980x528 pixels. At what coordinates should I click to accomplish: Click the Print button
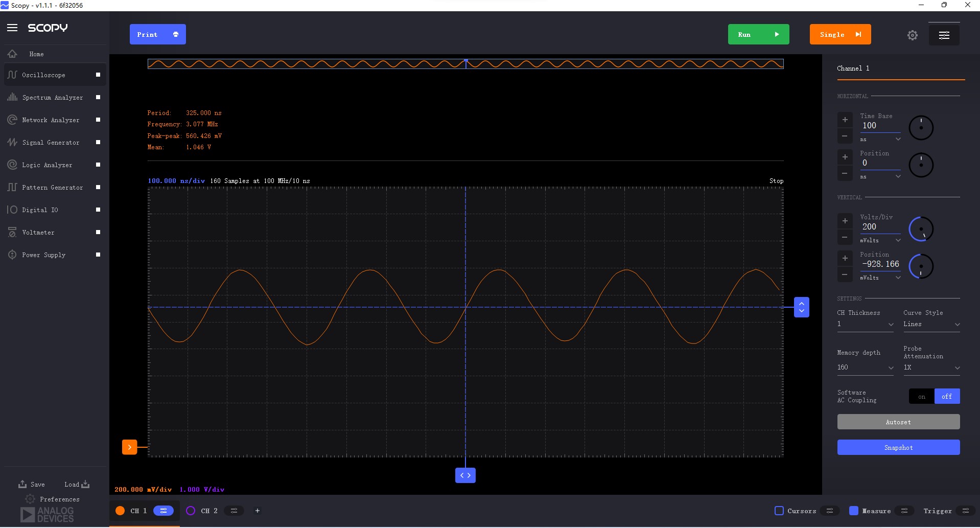coord(157,34)
